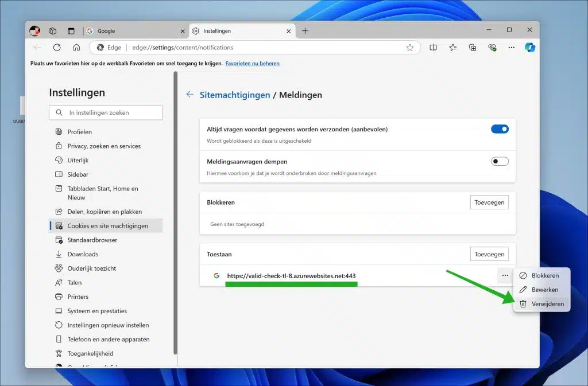Enable Meldingsaanvragen dempen toggle
588x386 pixels.
500,161
